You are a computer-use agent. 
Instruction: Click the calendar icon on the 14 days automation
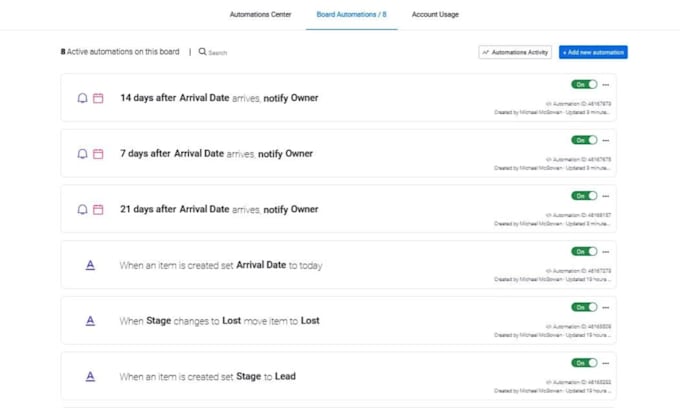pyautogui.click(x=98, y=98)
